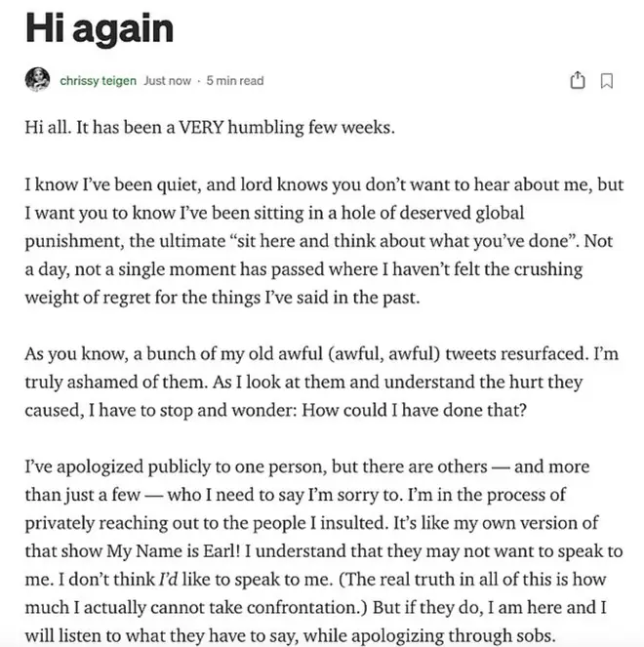Click the line starting "I've apologized publicly"
Viewport: 644px width, 647px height.
click(307, 466)
